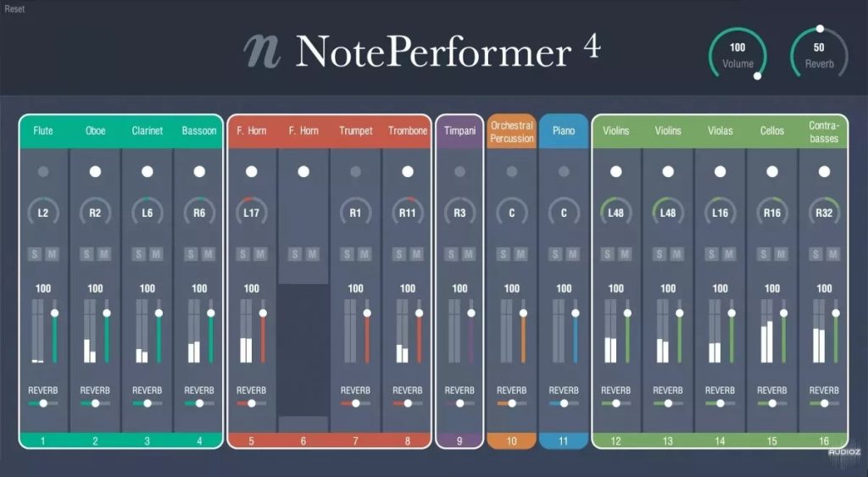868x477 pixels.
Task: Click the Timpani pan knob labeled R3
Action: tap(459, 214)
